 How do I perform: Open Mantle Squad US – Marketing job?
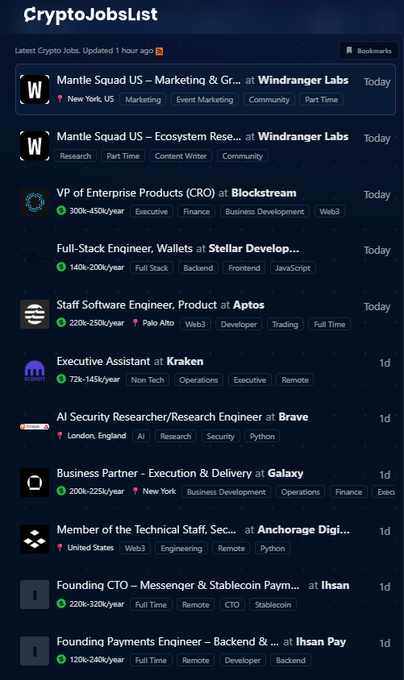[148, 80]
